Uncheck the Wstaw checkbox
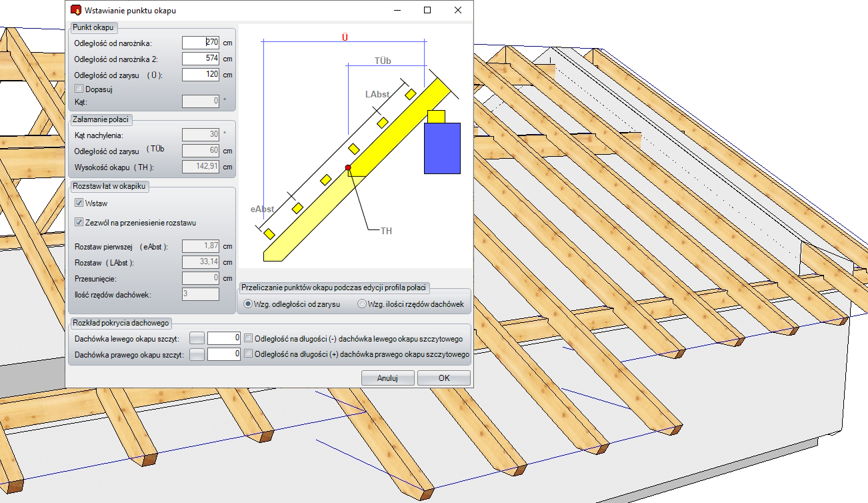 pos(79,203)
